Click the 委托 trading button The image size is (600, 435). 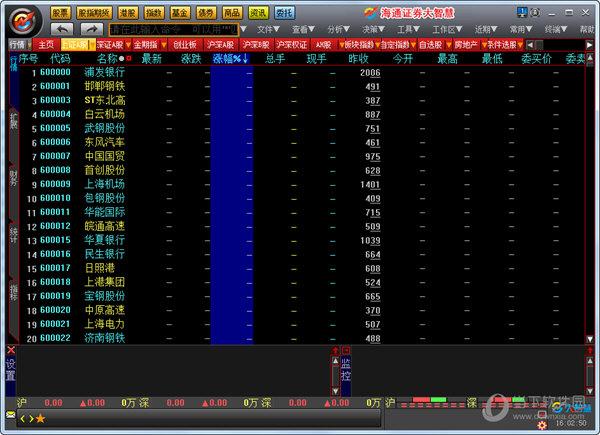tap(284, 12)
